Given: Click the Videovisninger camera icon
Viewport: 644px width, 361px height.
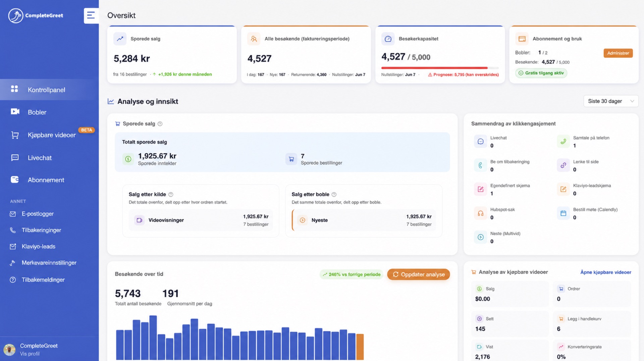Looking at the screenshot, I should pyautogui.click(x=139, y=220).
